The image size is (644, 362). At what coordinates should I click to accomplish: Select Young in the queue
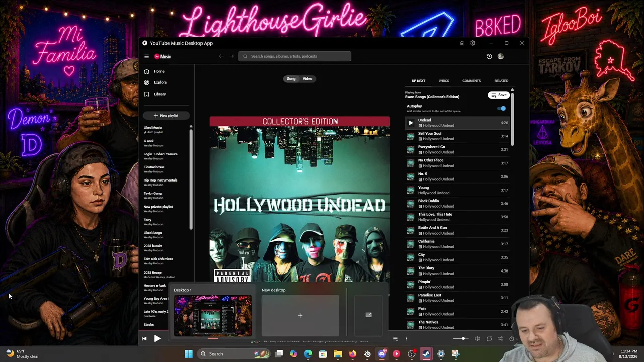tap(457, 190)
